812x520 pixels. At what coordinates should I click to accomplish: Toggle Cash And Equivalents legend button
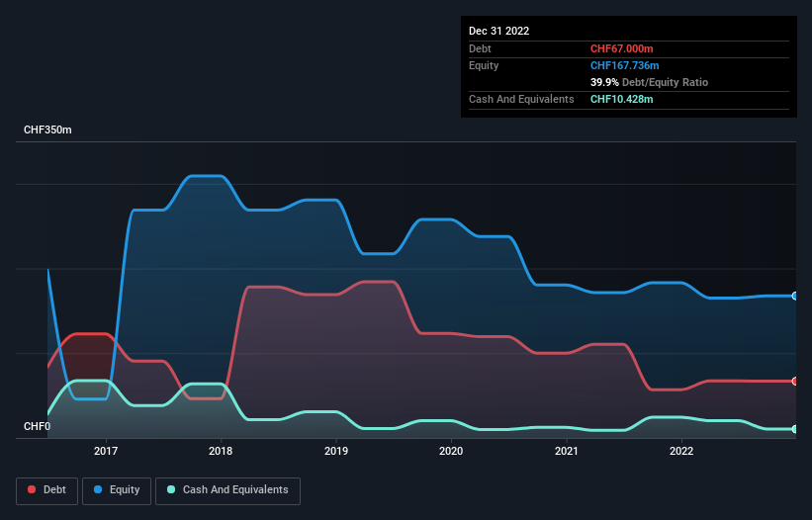(227, 491)
